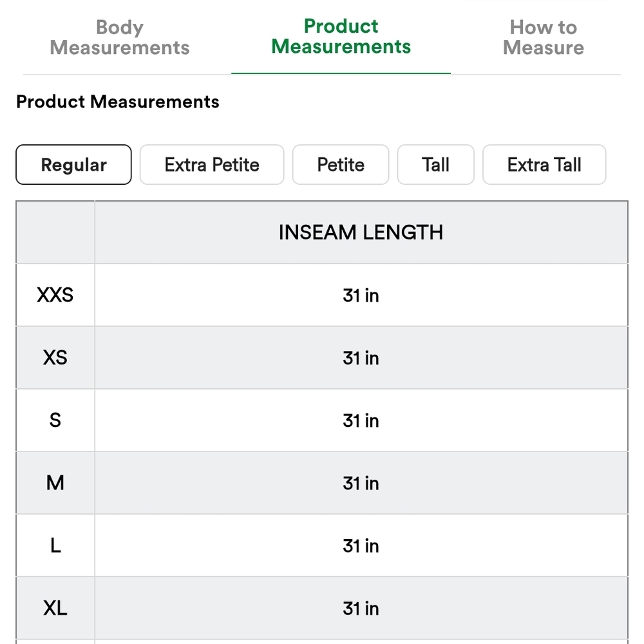
Task: Click the XL size row label
Action: tap(55, 608)
